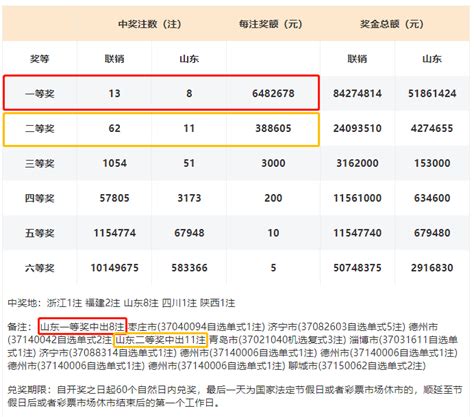
Task: Select the note text 山东二等奖中出11注
Action: [x=161, y=340]
